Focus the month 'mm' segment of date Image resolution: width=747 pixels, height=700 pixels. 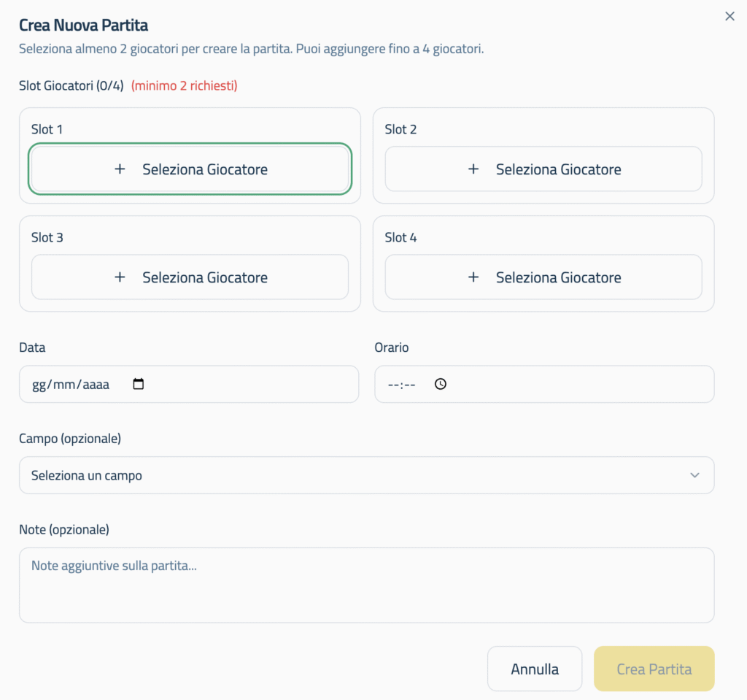coord(63,385)
